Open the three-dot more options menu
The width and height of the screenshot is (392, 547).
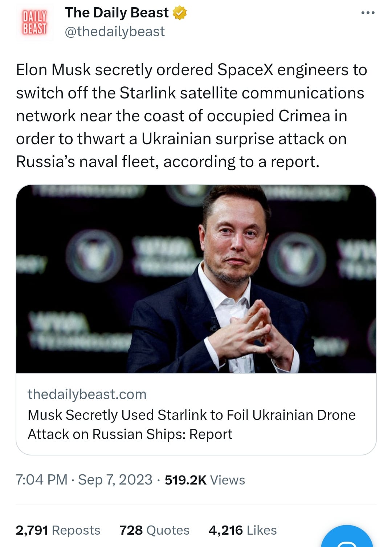[368, 13]
